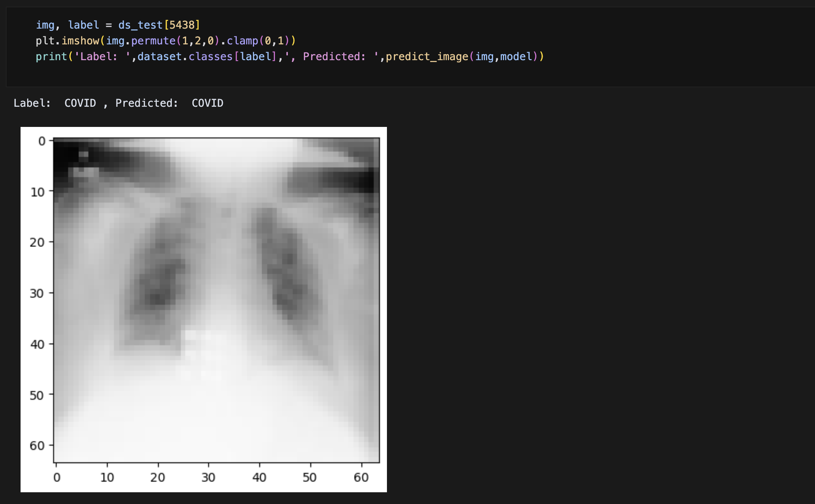Image resolution: width=815 pixels, height=504 pixels.
Task: Click the 'Label: ' string literal in code
Action: [x=102, y=56]
